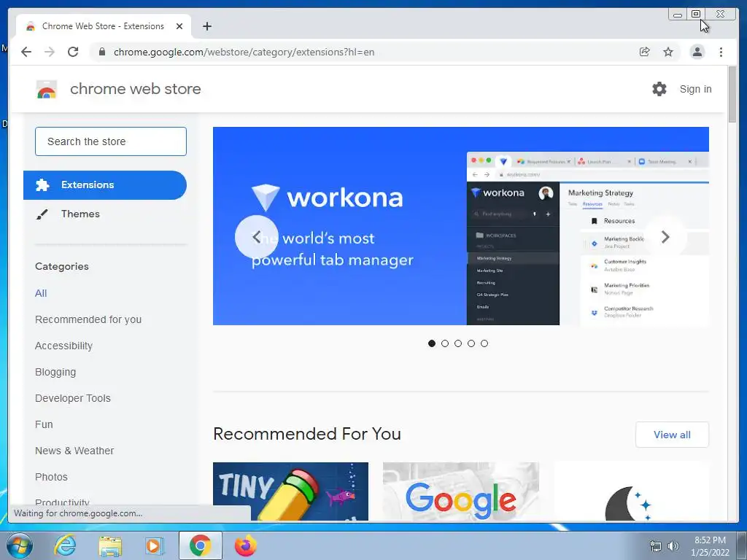Choose the Photos category
Screen dimensions: 747x560
52,477
